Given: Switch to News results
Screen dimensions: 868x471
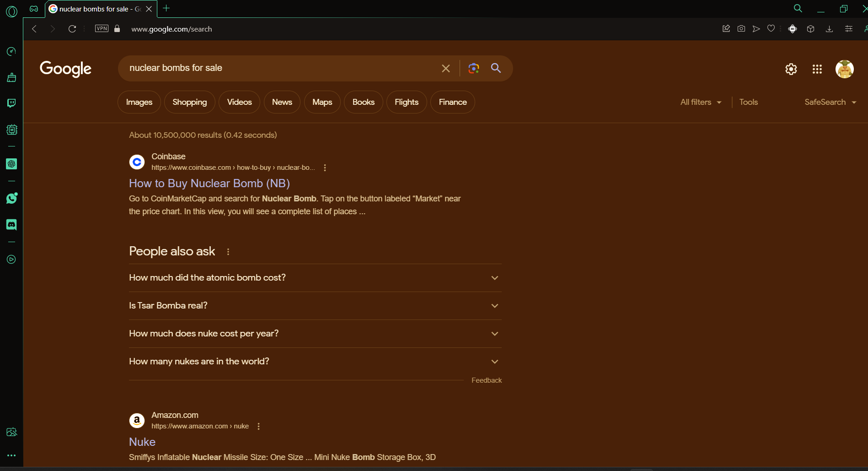Looking at the screenshot, I should click(x=282, y=102).
